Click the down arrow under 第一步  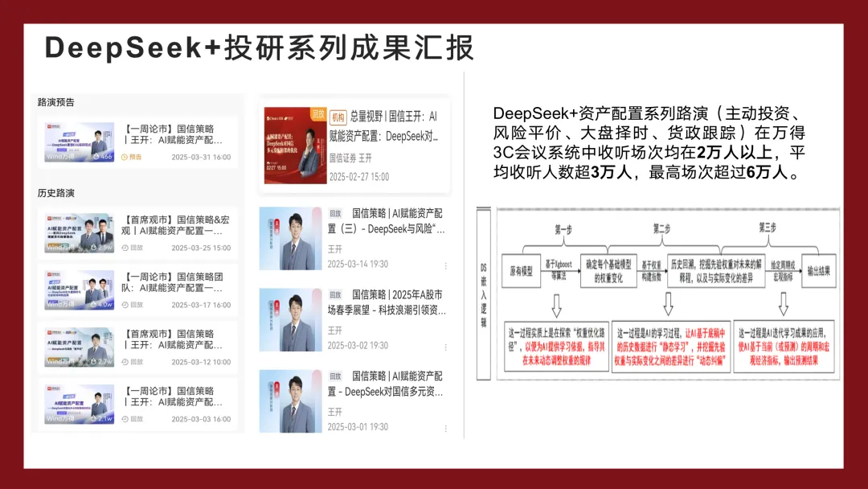point(556,305)
